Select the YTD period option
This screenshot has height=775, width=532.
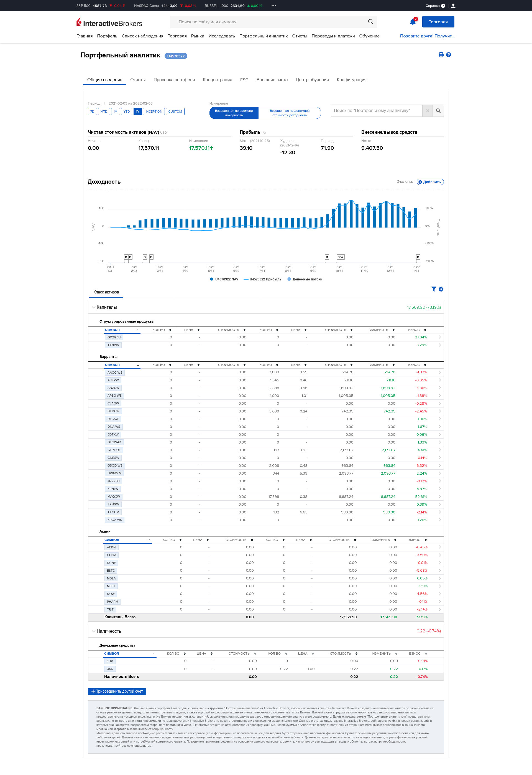point(126,112)
